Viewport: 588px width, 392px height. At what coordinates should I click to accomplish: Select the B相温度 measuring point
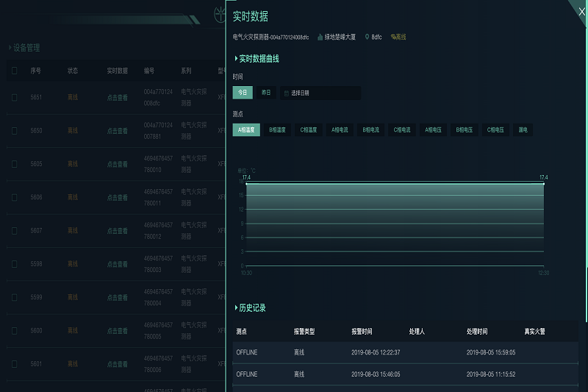click(x=277, y=129)
